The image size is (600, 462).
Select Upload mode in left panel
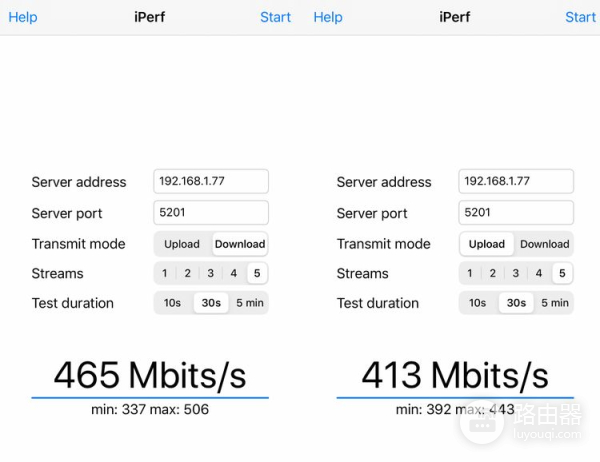click(182, 244)
